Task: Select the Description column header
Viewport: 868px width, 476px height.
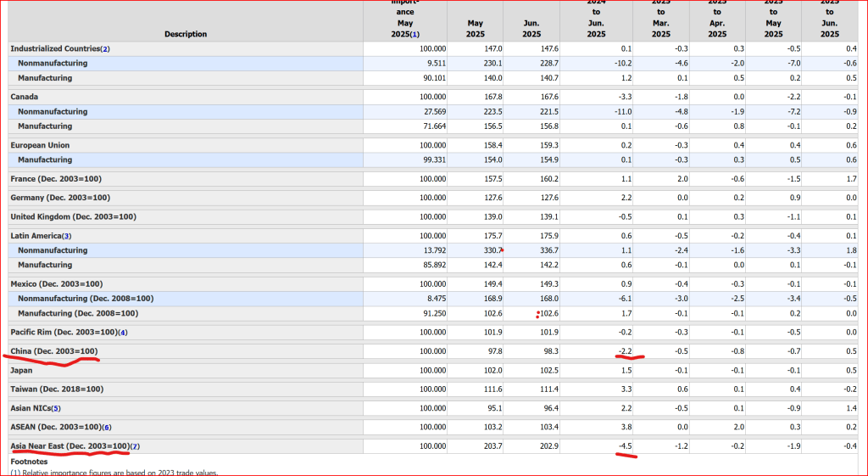Action: point(186,34)
